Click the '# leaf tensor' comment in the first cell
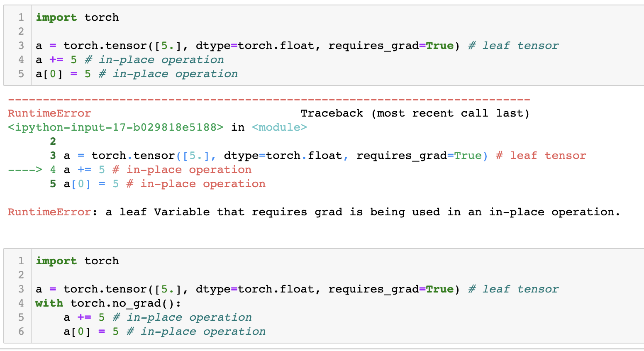 [x=513, y=46]
